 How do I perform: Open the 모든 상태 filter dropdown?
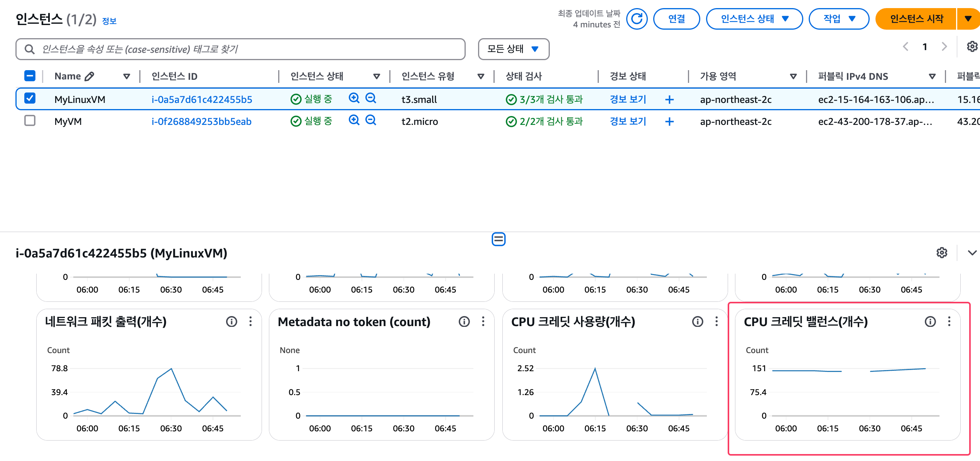513,49
